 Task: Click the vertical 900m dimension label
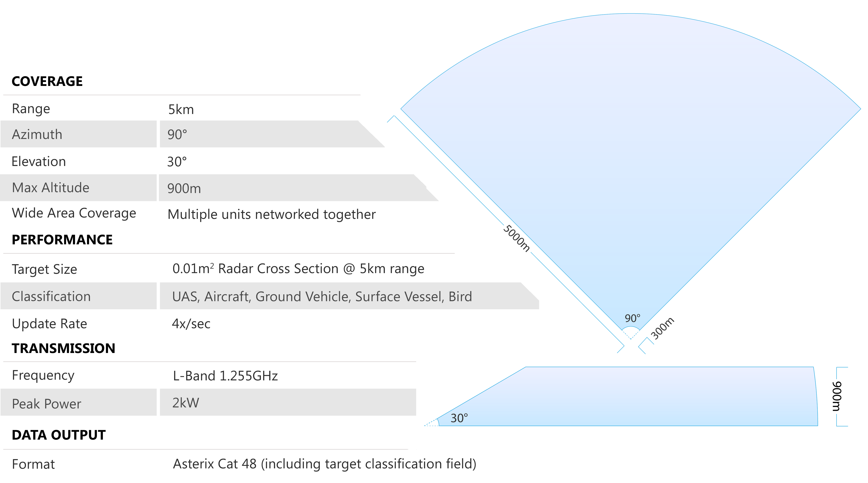coord(837,396)
